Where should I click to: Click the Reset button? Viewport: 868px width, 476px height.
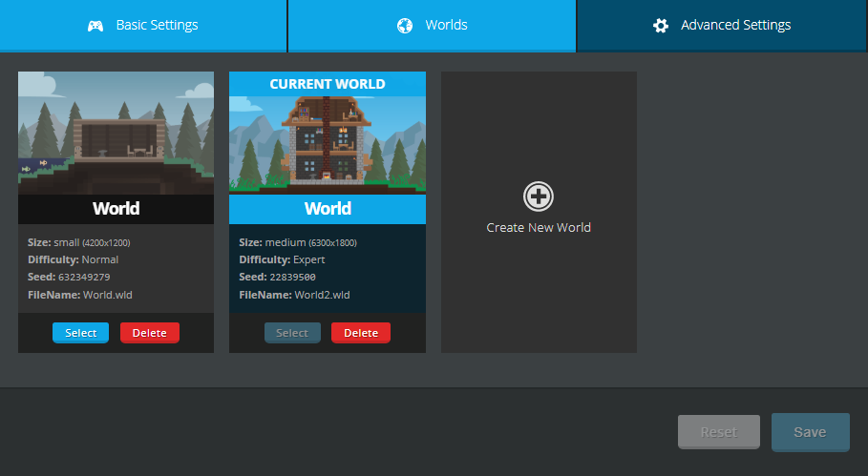click(x=718, y=432)
